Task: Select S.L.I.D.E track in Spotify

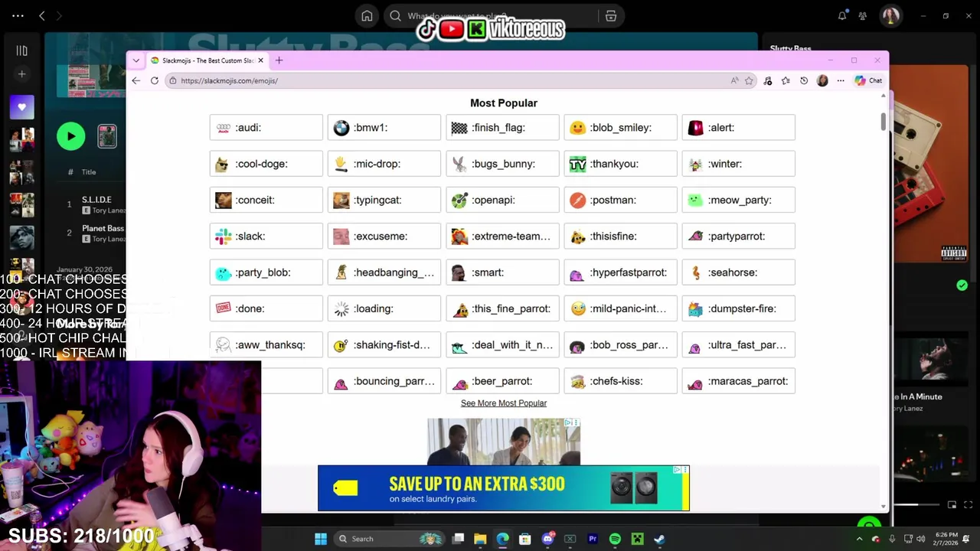Action: [x=96, y=200]
